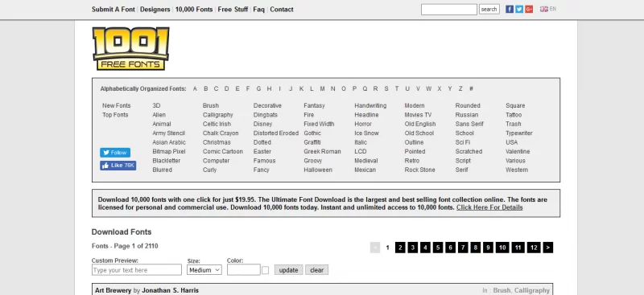Viewport: 644px width, 295px height.
Task: Click the EN language flag icon
Action: [544, 9]
